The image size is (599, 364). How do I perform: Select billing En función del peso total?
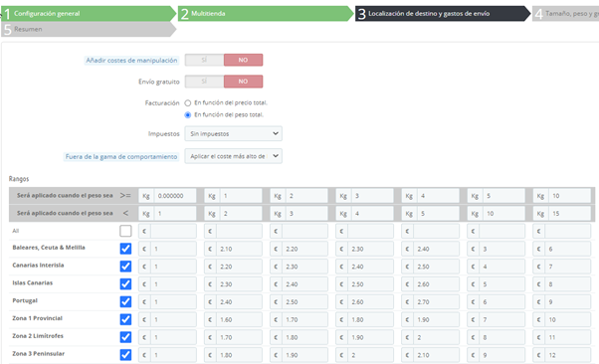pyautogui.click(x=188, y=115)
